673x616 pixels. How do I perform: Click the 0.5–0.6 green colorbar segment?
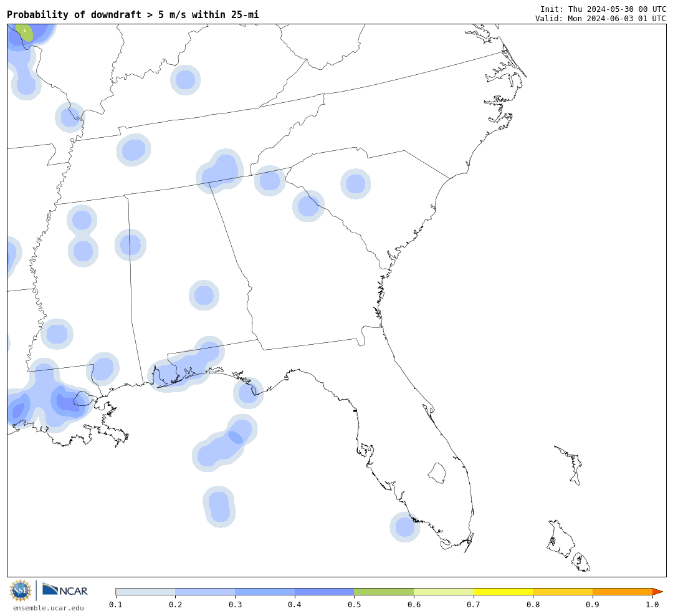coord(384,592)
